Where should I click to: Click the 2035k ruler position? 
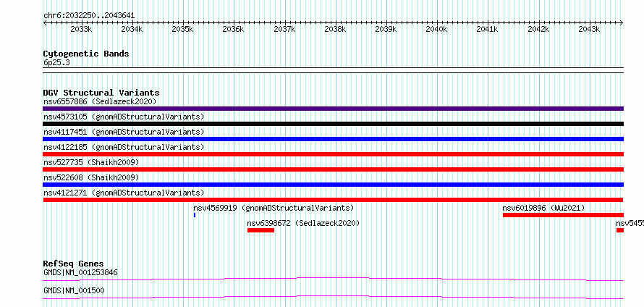[x=183, y=29]
